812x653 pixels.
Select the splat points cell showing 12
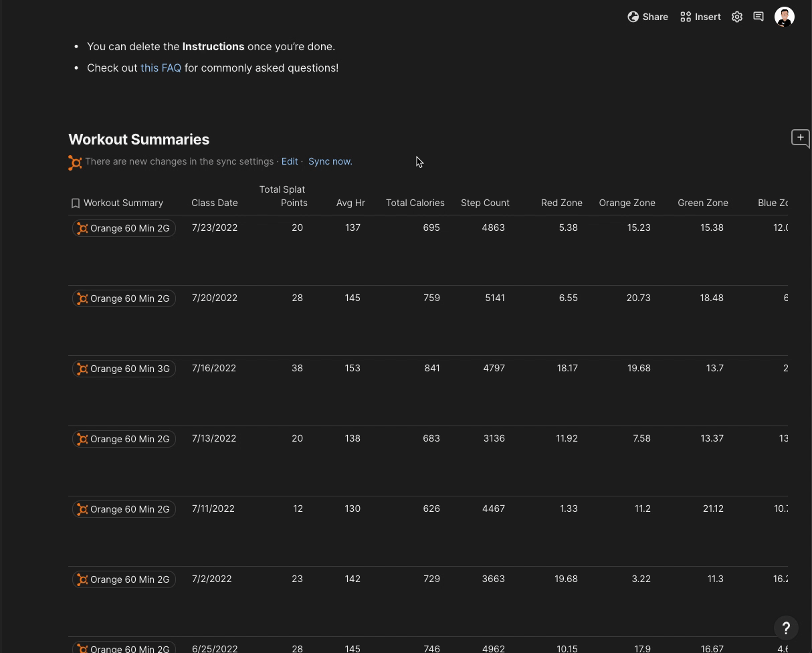click(x=298, y=508)
